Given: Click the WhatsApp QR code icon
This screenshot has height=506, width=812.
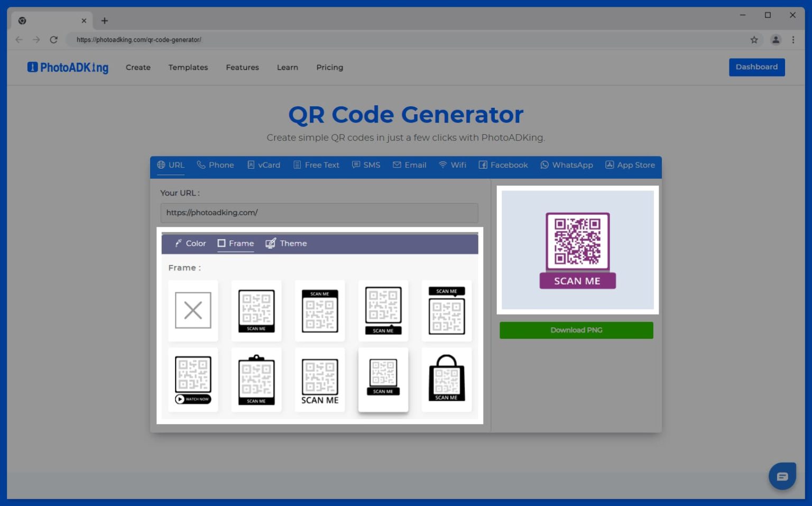Looking at the screenshot, I should point(545,165).
